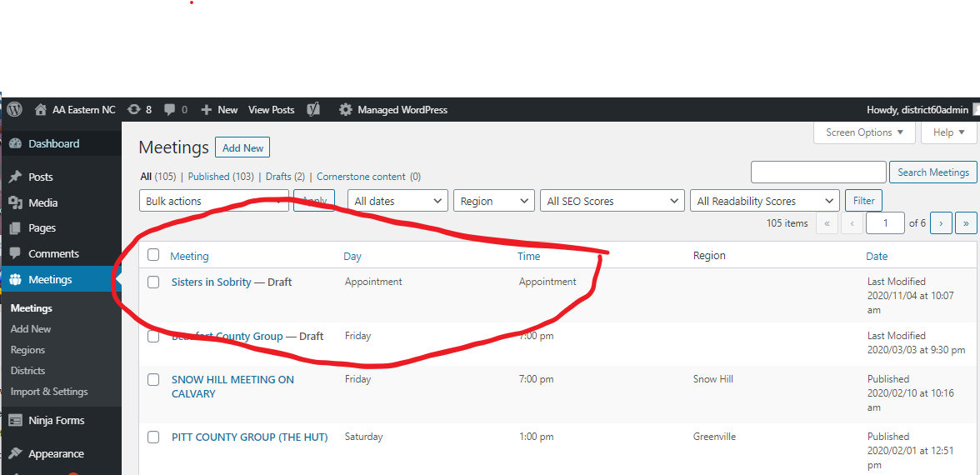Screen dimensions: 980x475
Task: Click the Managed WordPress gear icon
Action: pyautogui.click(x=346, y=110)
